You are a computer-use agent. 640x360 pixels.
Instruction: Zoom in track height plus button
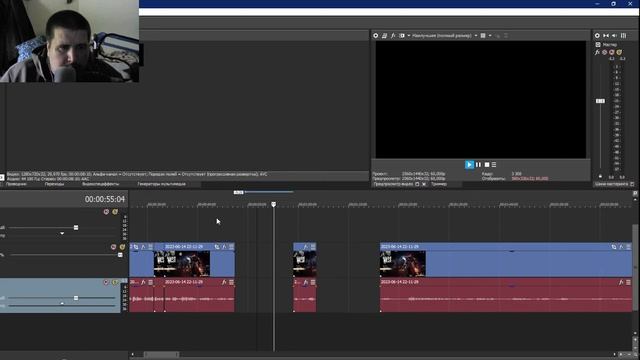(635, 339)
